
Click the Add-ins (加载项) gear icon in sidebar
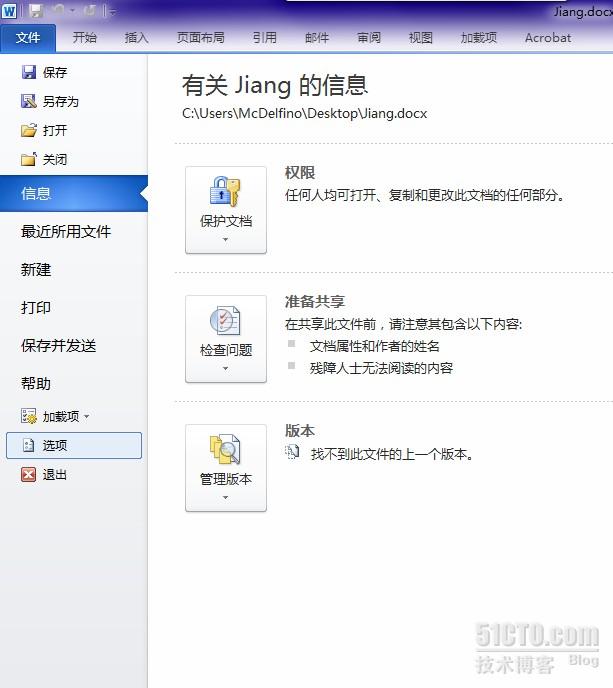pos(29,416)
